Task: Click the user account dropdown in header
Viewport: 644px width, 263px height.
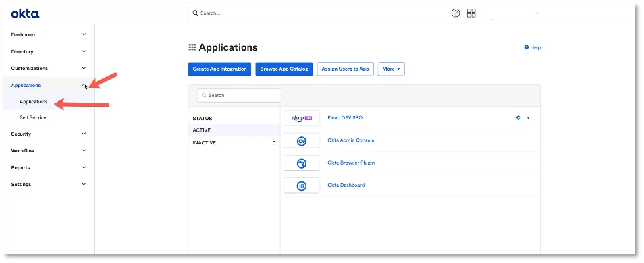Action: click(537, 13)
